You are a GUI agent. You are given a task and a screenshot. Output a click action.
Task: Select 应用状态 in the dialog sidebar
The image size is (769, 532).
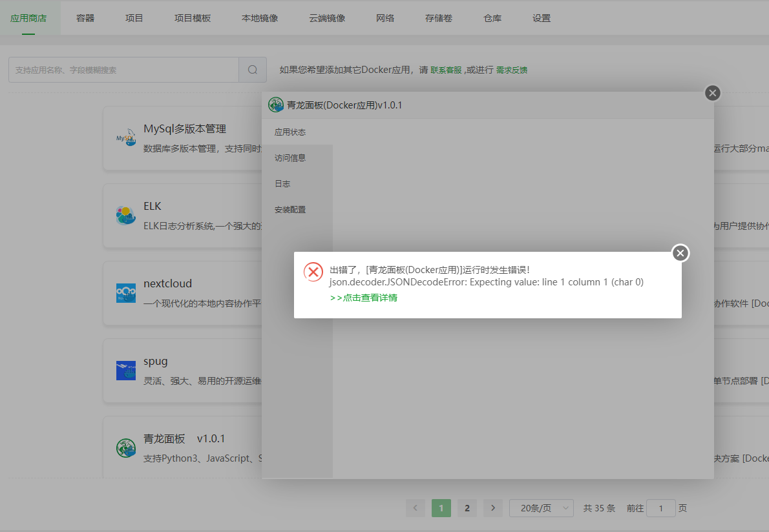(297, 132)
